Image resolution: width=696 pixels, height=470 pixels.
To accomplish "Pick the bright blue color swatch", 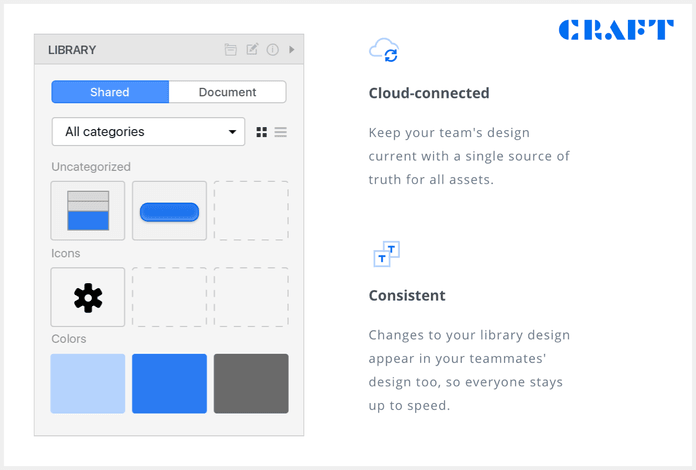I will (x=169, y=383).
